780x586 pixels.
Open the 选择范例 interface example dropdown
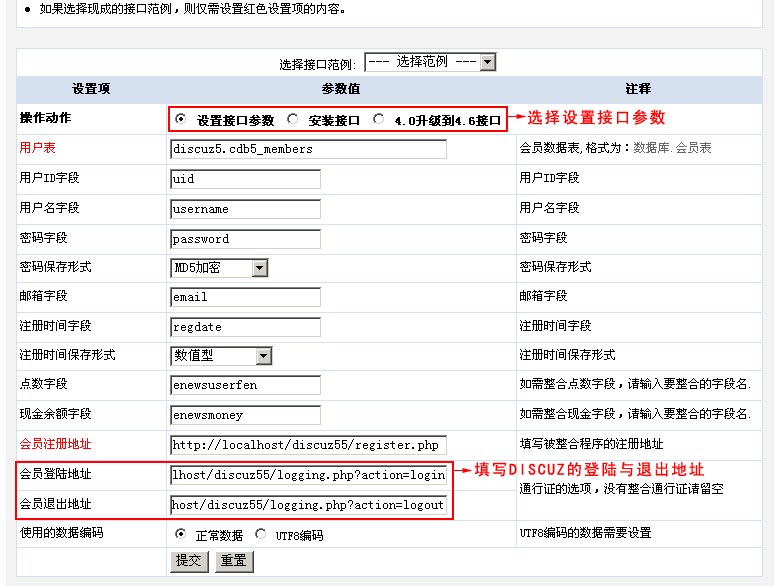[x=430, y=62]
